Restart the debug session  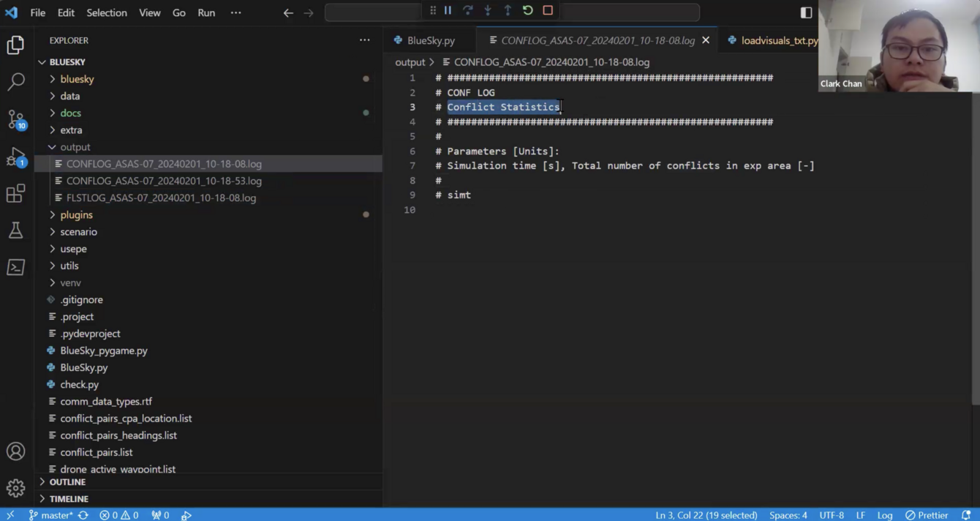click(527, 11)
